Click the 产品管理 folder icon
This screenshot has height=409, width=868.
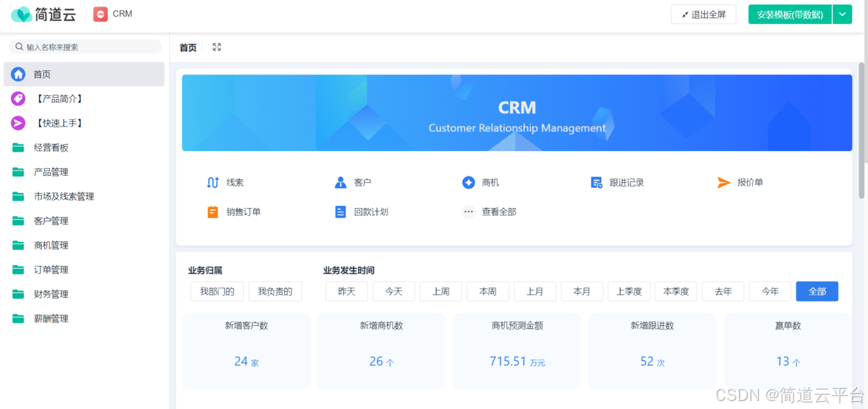tap(18, 172)
